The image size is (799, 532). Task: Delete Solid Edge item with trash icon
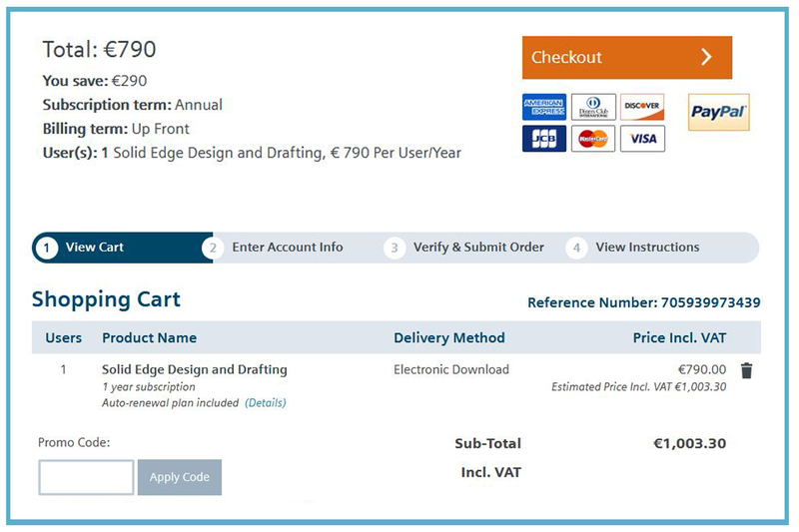(746, 370)
